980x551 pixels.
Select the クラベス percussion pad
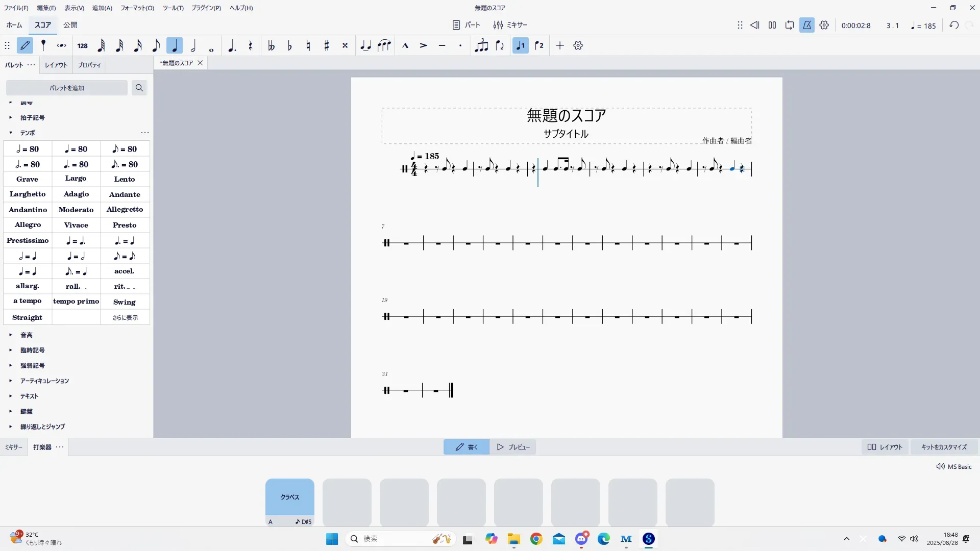[x=289, y=497]
